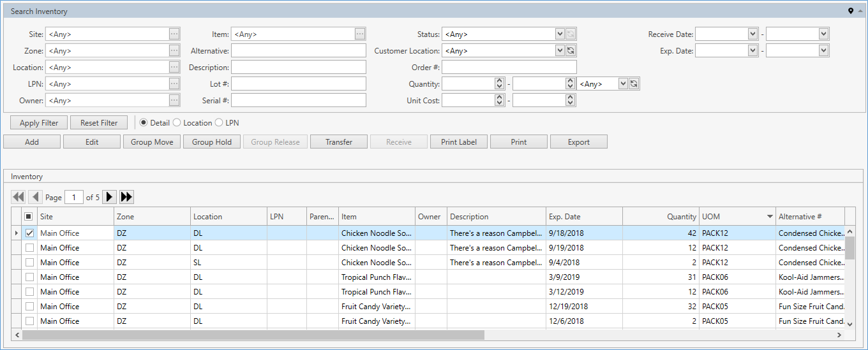Image resolution: width=868 pixels, height=350 pixels.
Task: Expand the Status dropdown
Action: pyautogui.click(x=560, y=34)
